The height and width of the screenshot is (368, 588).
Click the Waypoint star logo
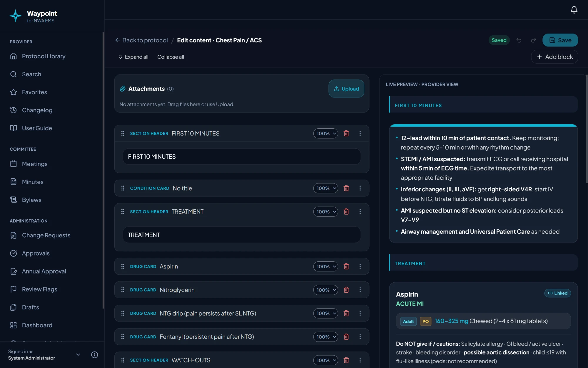pyautogui.click(x=15, y=16)
